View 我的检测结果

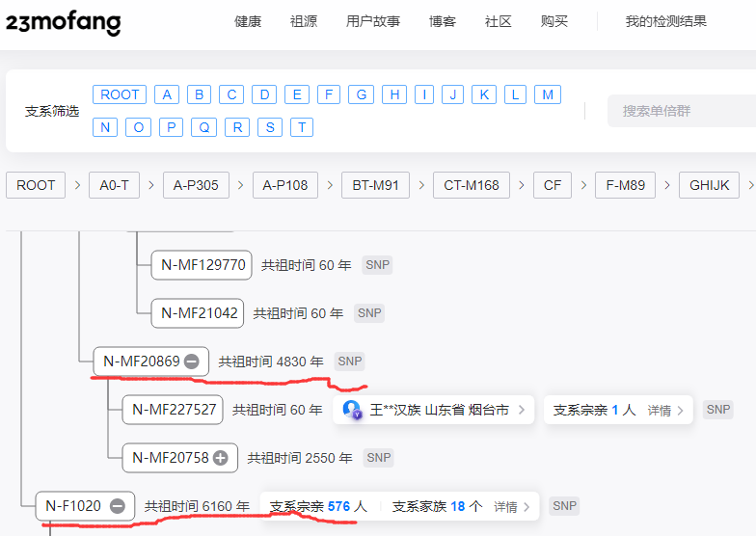[665, 21]
